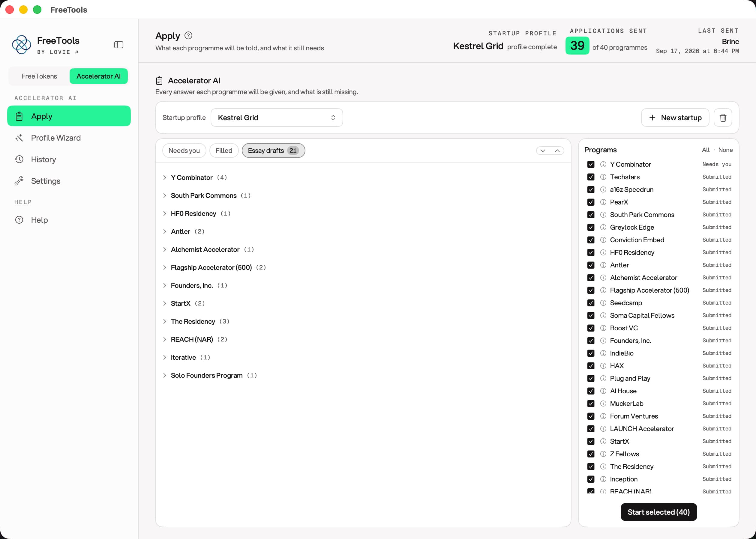Select All programs link

(706, 150)
